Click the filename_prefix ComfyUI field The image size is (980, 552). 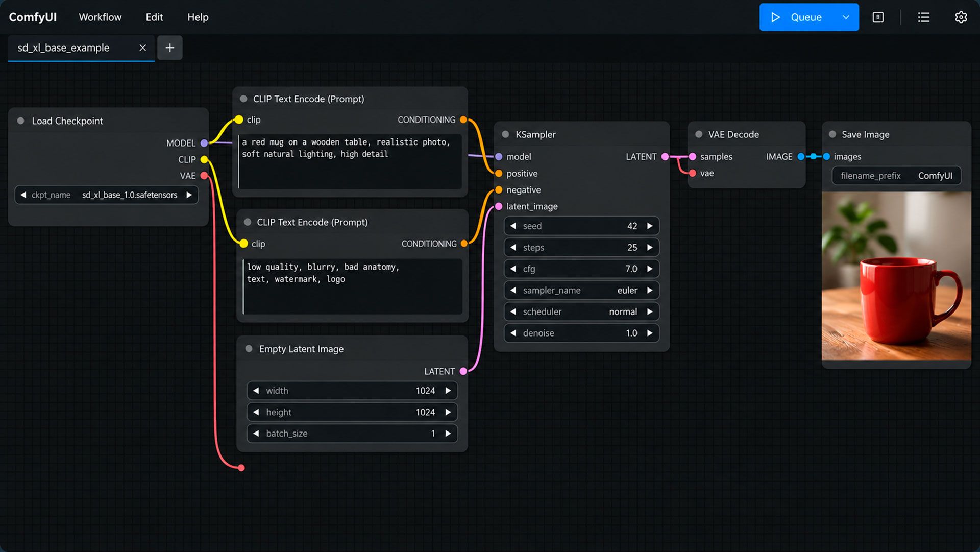coord(896,176)
